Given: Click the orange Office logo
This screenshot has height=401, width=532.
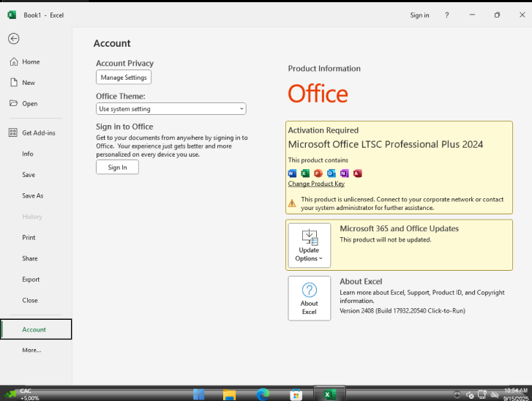Looking at the screenshot, I should click(x=318, y=94).
